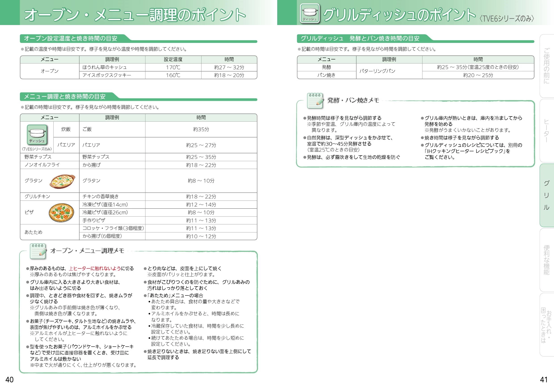Click page number 41
The image size is (554, 392).
click(x=544, y=380)
